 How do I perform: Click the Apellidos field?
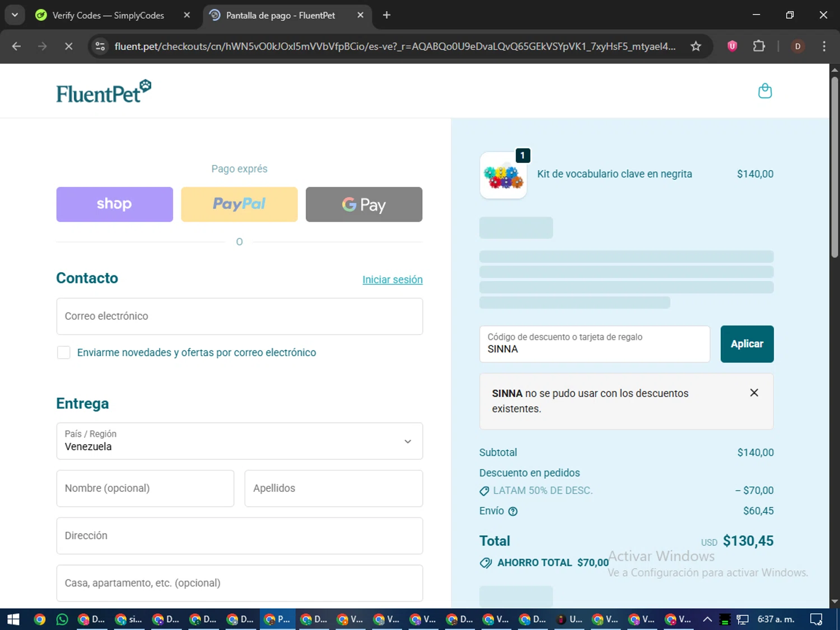[334, 488]
